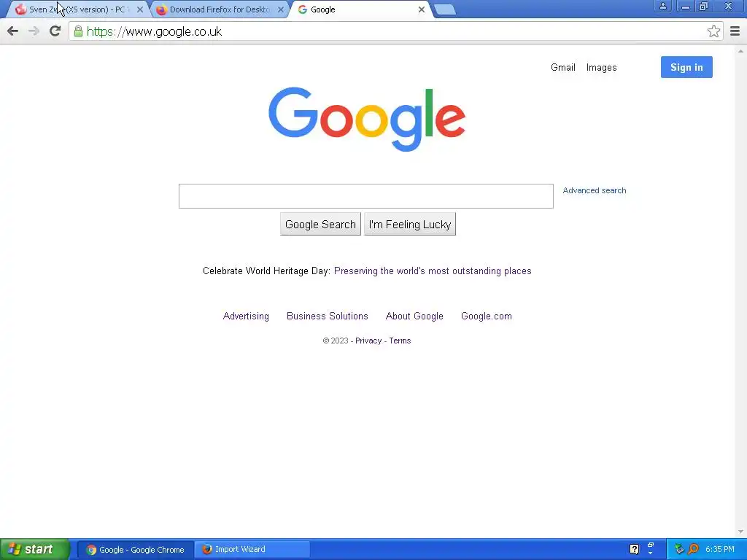Close the Google tab
This screenshot has width=747, height=560.
pyautogui.click(x=421, y=9)
